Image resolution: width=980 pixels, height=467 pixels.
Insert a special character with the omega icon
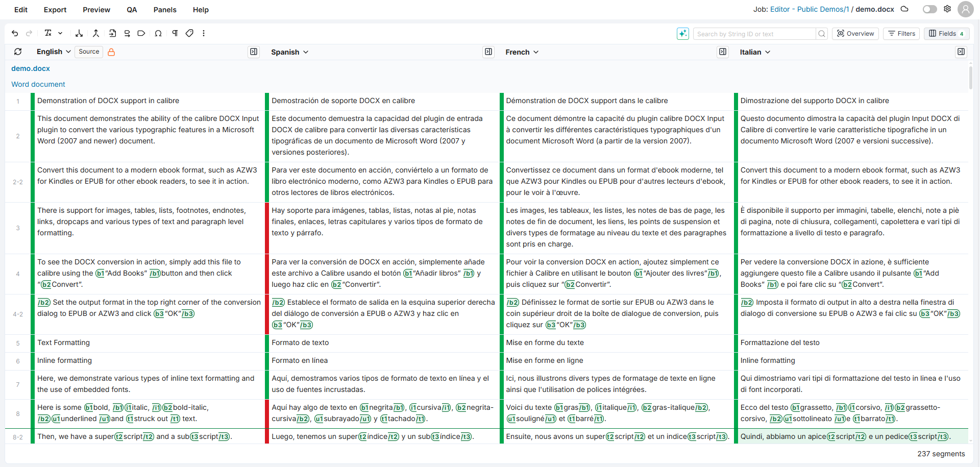(x=158, y=33)
